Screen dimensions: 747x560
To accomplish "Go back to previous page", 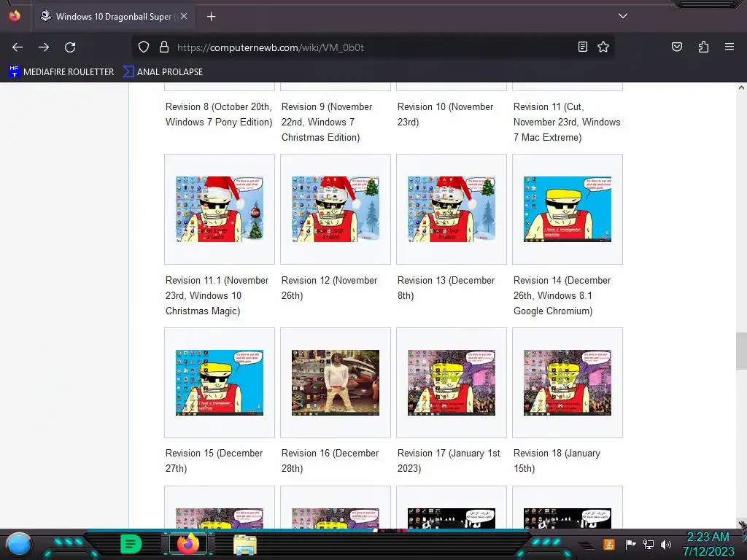I will (18, 47).
